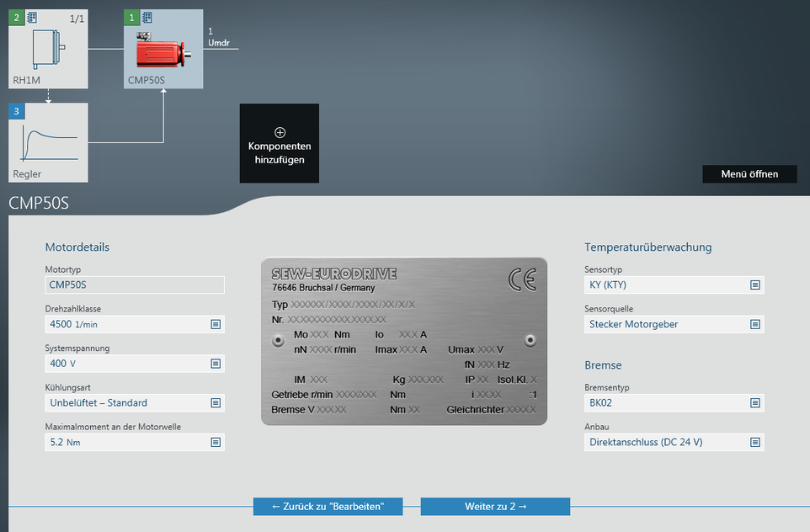Click list icon in Sensortyp field
Screen dimensions: 810x532
tap(755, 285)
